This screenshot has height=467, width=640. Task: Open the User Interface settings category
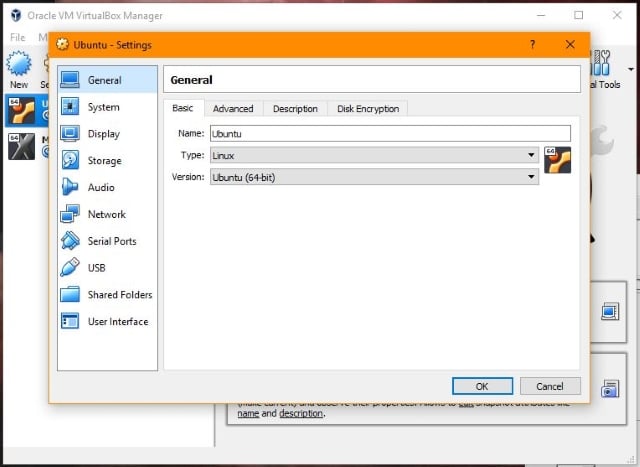(107, 322)
